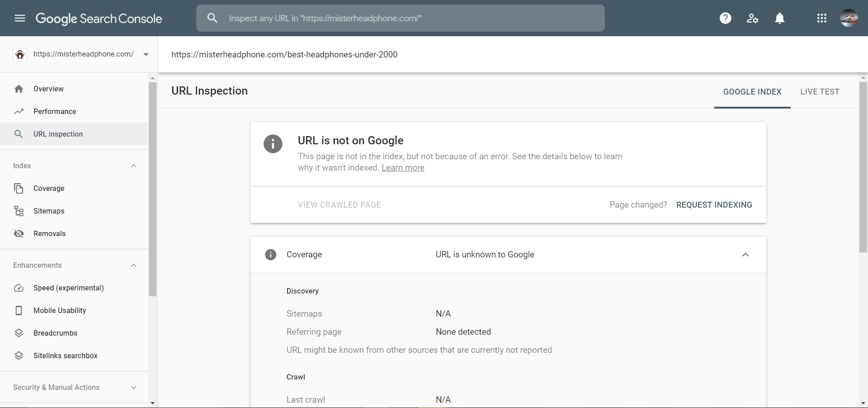Click the 'Discovery' section heading

coord(303,291)
